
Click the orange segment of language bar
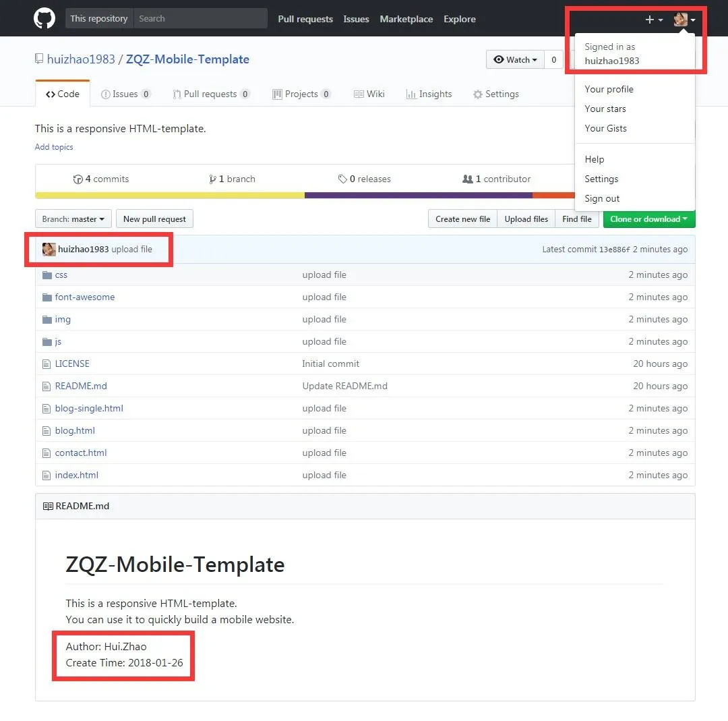pyautogui.click(x=553, y=196)
